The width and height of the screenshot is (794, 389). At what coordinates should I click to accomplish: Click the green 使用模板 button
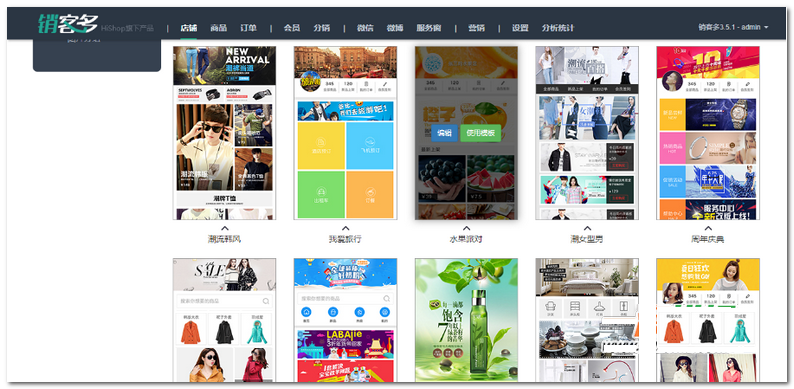point(481,133)
